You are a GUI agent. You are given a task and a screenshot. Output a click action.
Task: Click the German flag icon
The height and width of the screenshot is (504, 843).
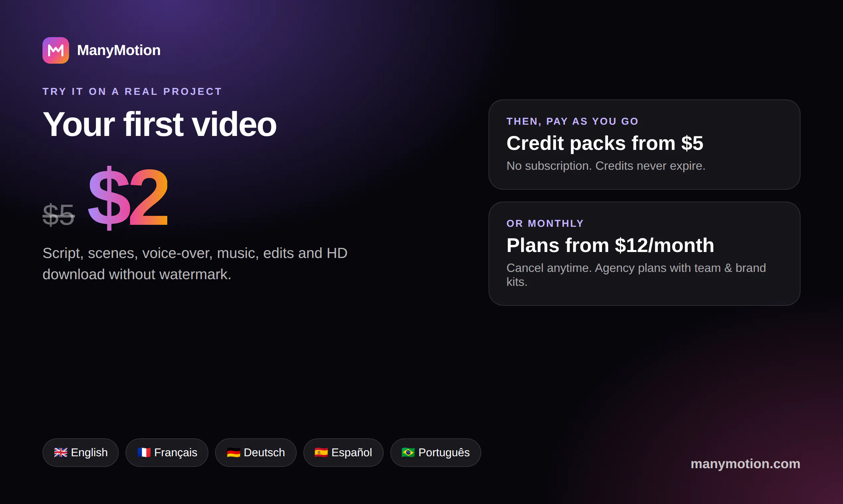234,452
